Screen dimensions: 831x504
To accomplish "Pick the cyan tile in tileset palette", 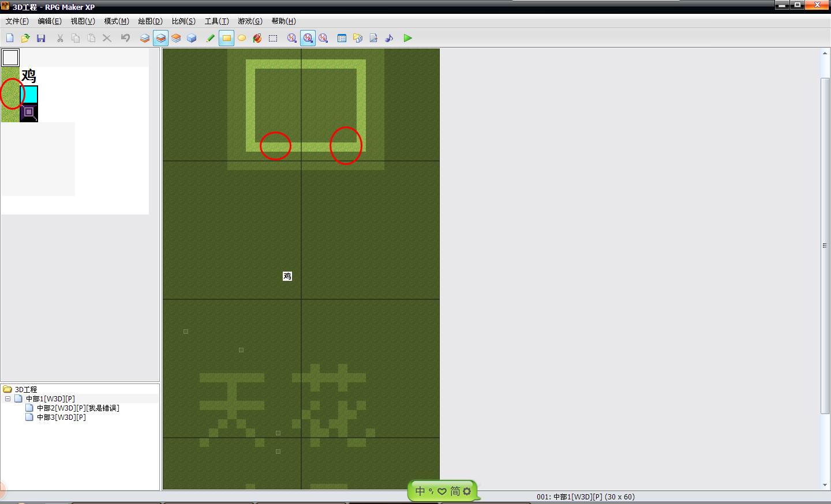I will tap(29, 95).
